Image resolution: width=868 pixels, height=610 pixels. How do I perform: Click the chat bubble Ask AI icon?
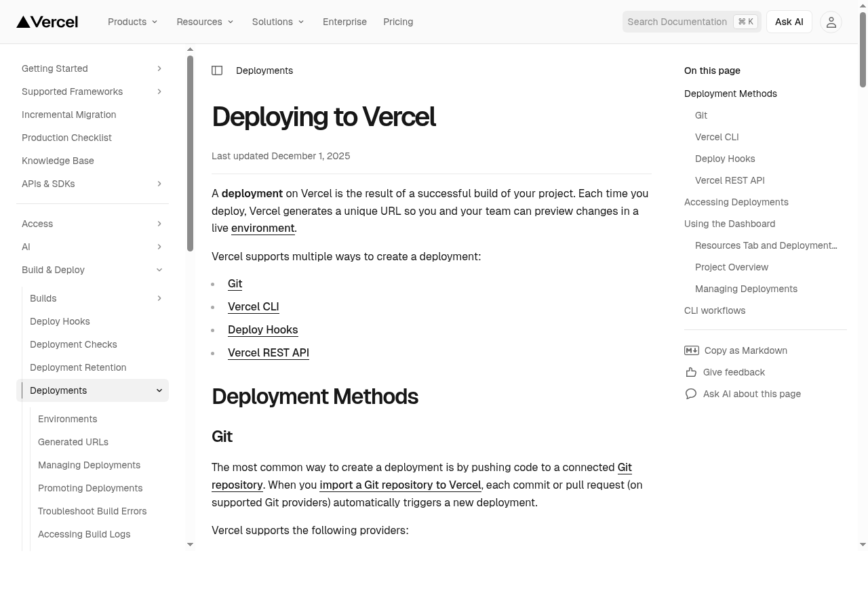coord(691,394)
